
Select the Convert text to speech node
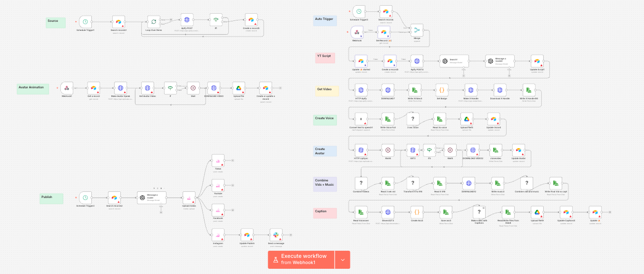[361, 120]
